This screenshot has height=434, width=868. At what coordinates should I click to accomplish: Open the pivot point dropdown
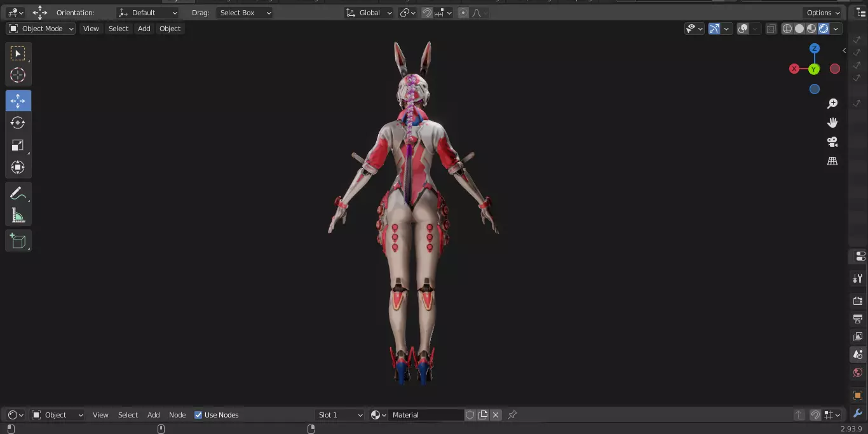407,13
